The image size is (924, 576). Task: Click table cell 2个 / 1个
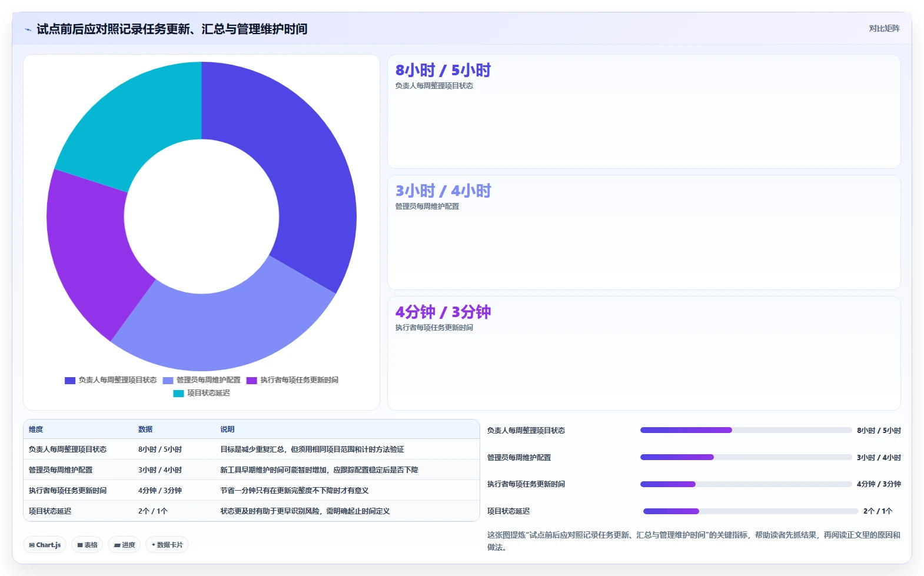pyautogui.click(x=153, y=511)
